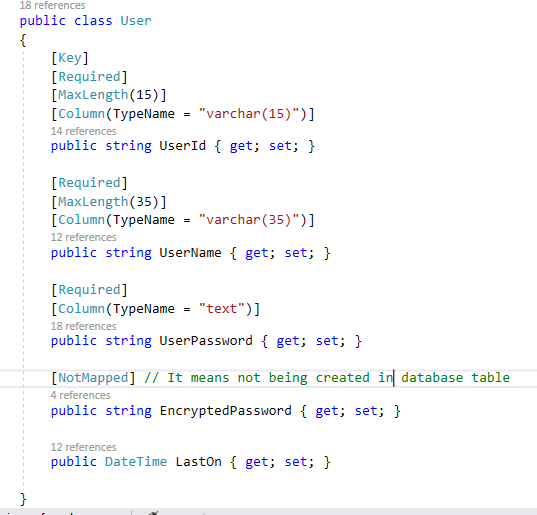Click the "text" string literal in Column attribute
537x515 pixels.
222,309
